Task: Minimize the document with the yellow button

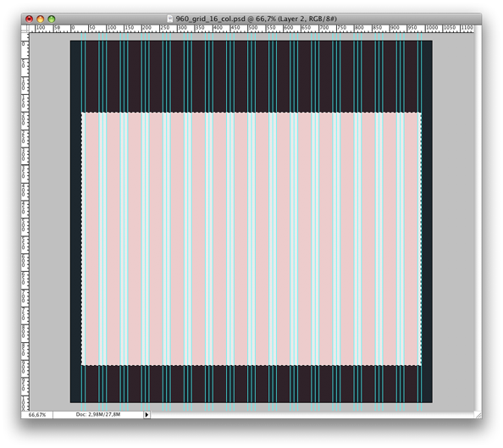Action: click(41, 19)
